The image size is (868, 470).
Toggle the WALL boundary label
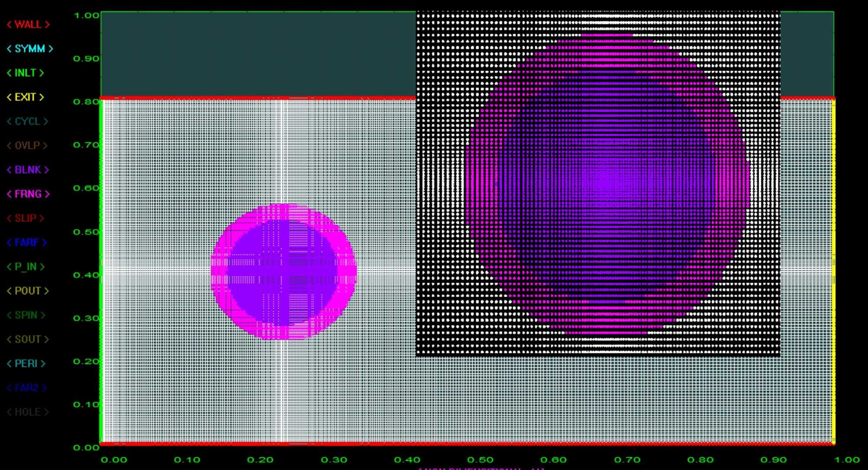[x=28, y=24]
